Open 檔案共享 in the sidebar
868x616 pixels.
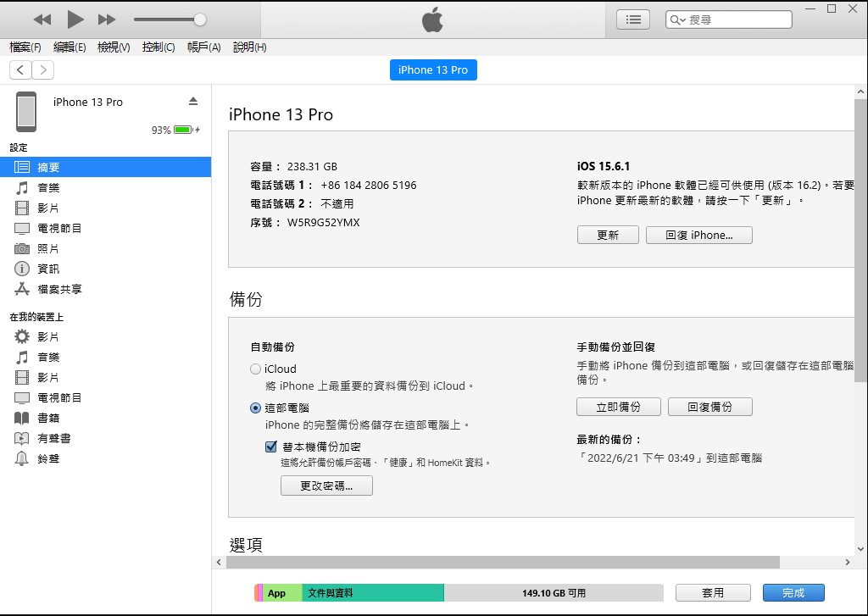[x=59, y=289]
